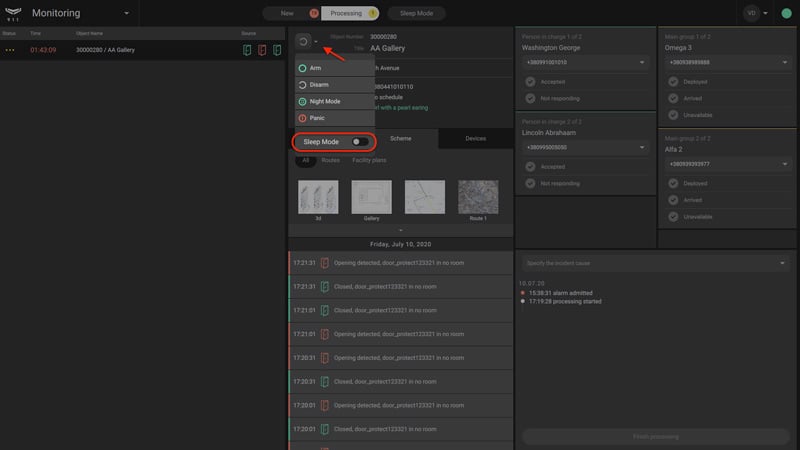The width and height of the screenshot is (800, 450).
Task: Open the unlabeled map thumbnail
Action: [x=424, y=197]
